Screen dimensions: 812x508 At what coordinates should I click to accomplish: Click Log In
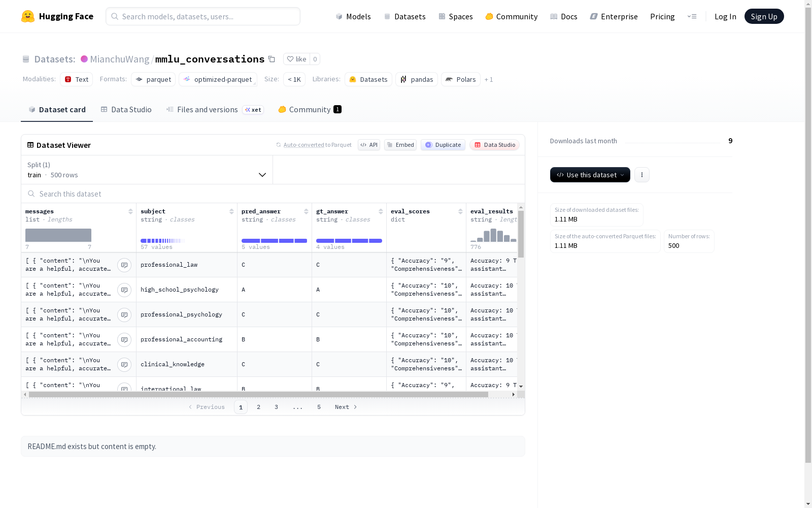click(725, 16)
